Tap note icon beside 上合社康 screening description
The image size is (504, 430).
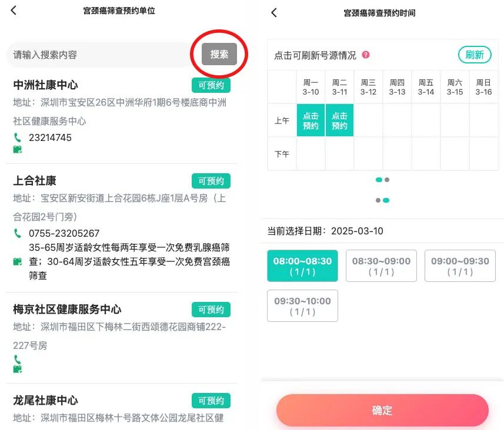click(18, 262)
